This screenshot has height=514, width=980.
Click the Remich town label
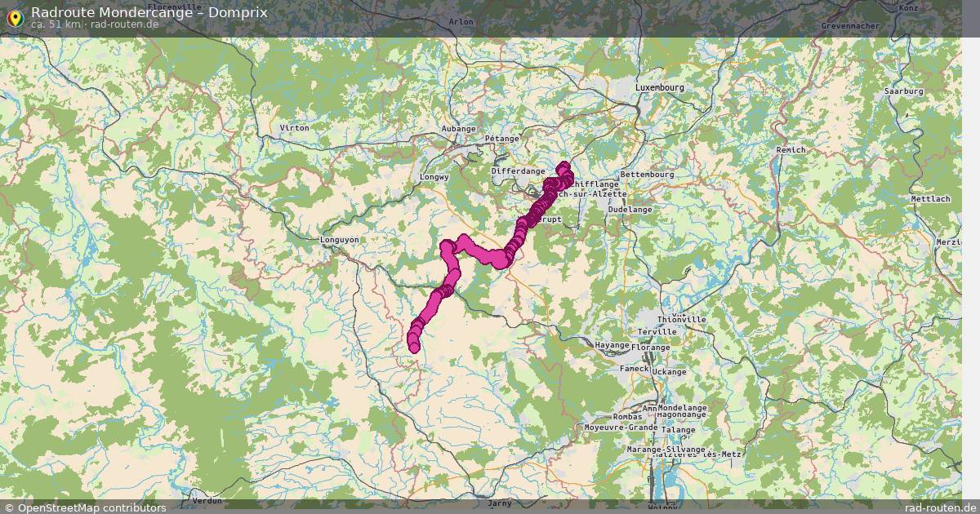pyautogui.click(x=790, y=149)
